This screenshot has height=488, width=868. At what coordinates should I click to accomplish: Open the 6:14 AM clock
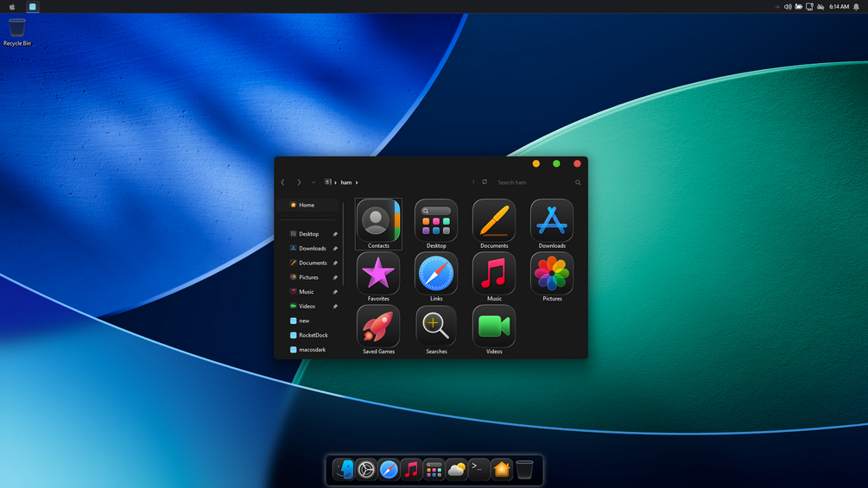839,7
